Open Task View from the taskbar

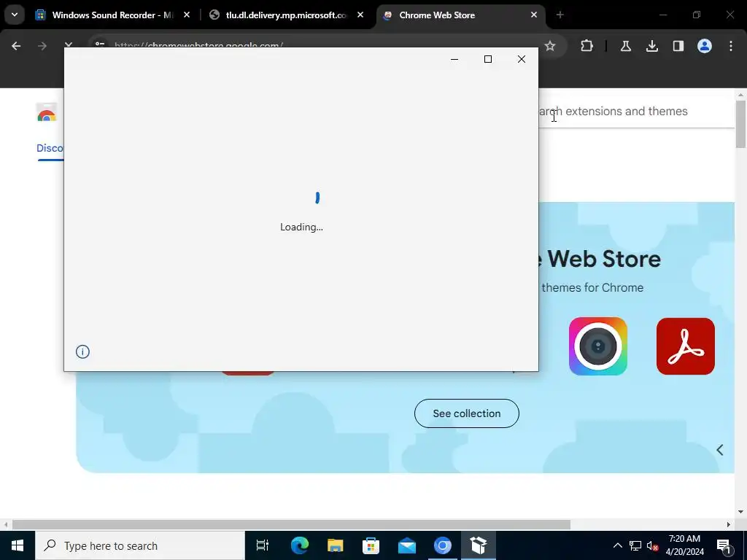point(263,545)
